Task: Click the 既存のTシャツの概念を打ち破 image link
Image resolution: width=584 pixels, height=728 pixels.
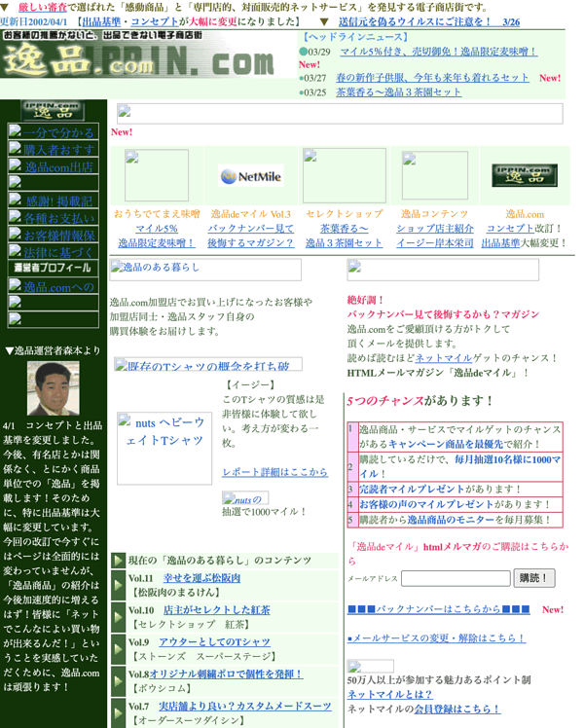Action: click(x=208, y=364)
